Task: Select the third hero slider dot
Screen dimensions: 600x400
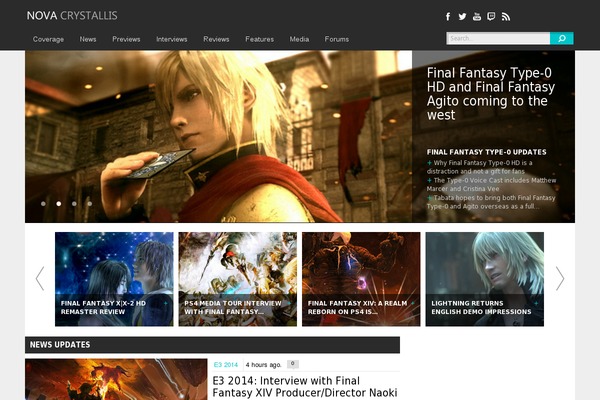Action: point(74,204)
